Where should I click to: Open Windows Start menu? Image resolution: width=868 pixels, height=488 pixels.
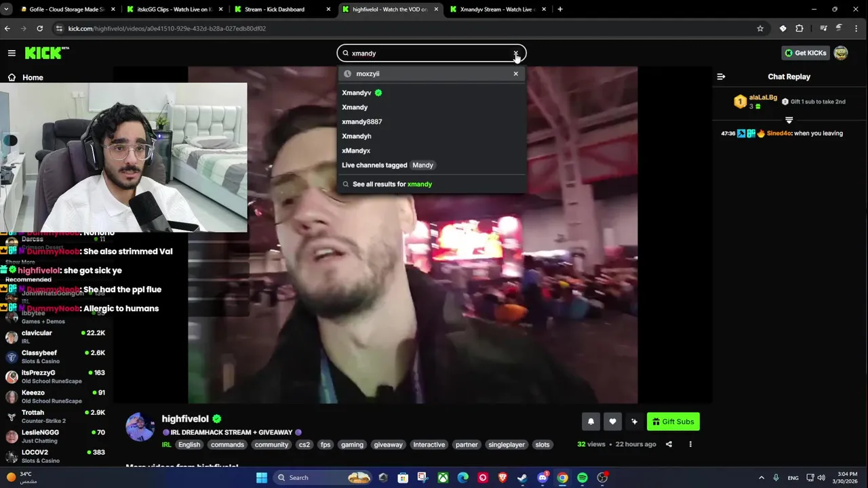coord(261,478)
